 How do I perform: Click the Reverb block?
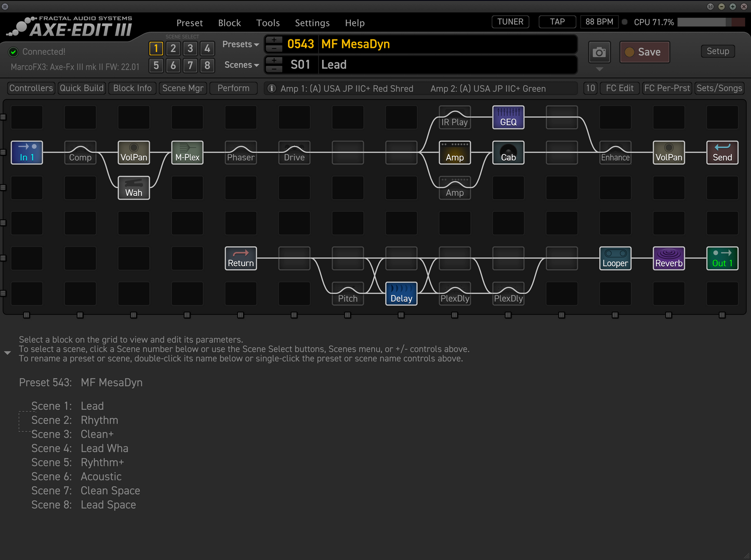[x=668, y=258]
